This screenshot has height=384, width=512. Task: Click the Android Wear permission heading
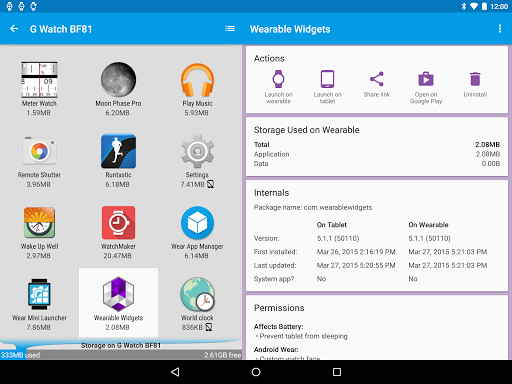[276, 349]
